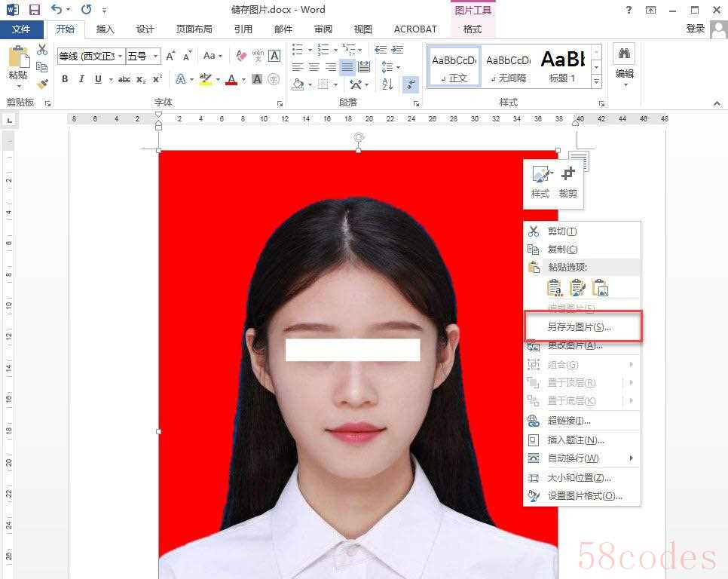This screenshot has height=579, width=728.
Task: Open the font size dropdown 五号
Action: (143, 56)
